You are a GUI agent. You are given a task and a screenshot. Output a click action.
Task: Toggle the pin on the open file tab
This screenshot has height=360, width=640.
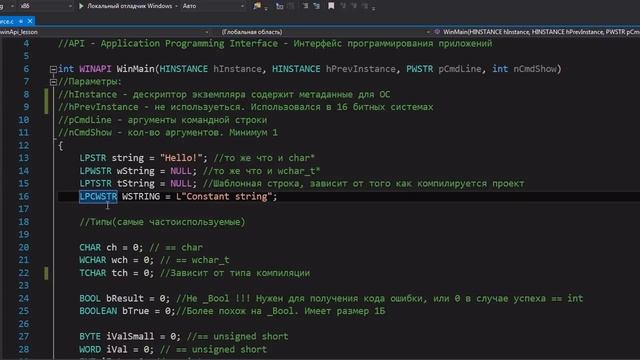(21, 21)
